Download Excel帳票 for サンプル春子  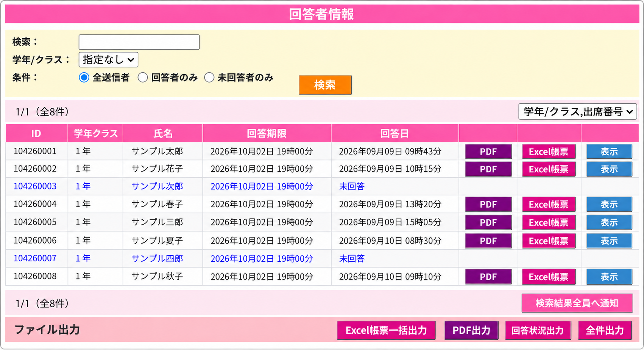[549, 204]
